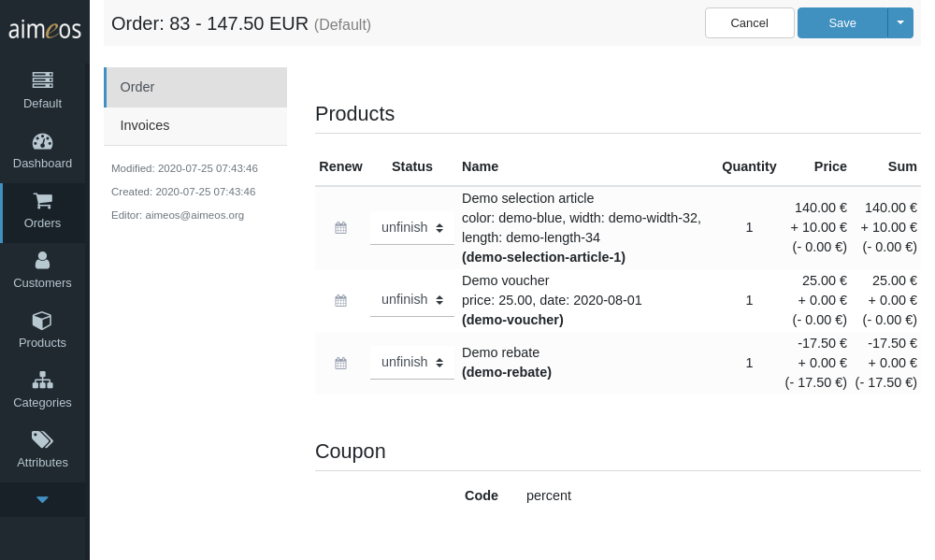
Task: Click the Demo selection article name
Action: [528, 198]
